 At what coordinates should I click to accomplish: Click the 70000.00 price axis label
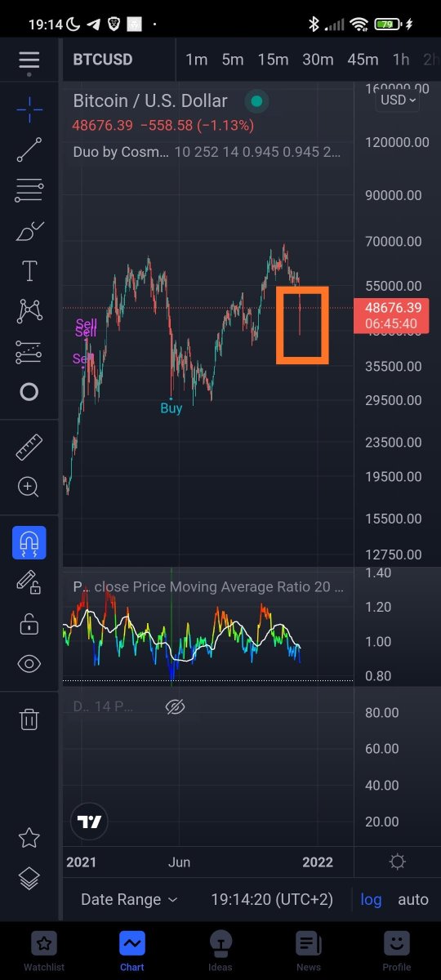point(395,242)
